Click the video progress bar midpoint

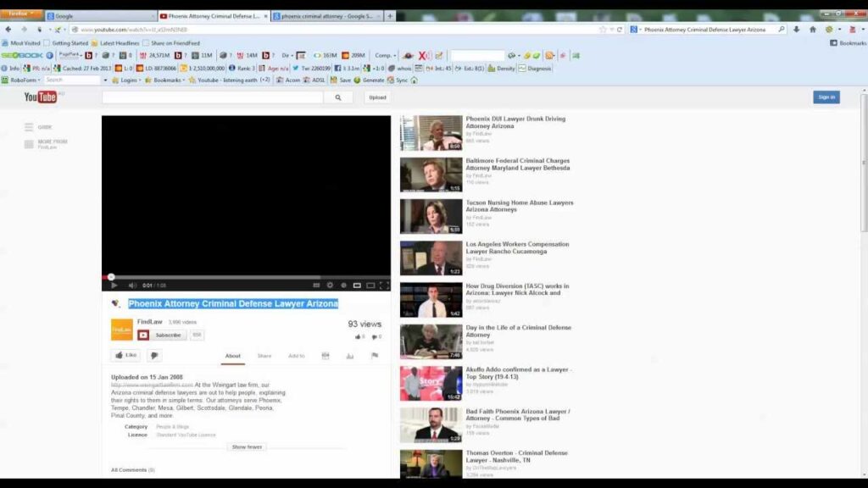[247, 277]
